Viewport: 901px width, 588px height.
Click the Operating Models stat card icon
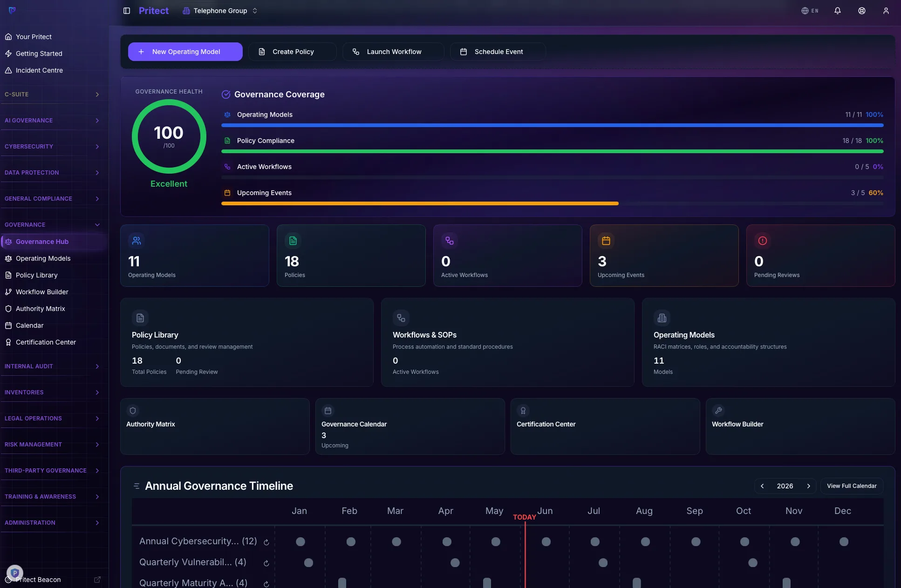tap(137, 241)
